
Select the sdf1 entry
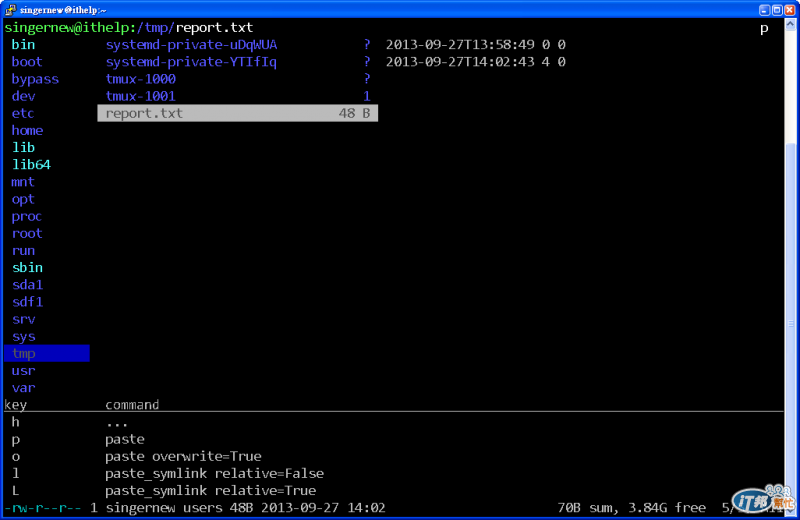(27, 302)
